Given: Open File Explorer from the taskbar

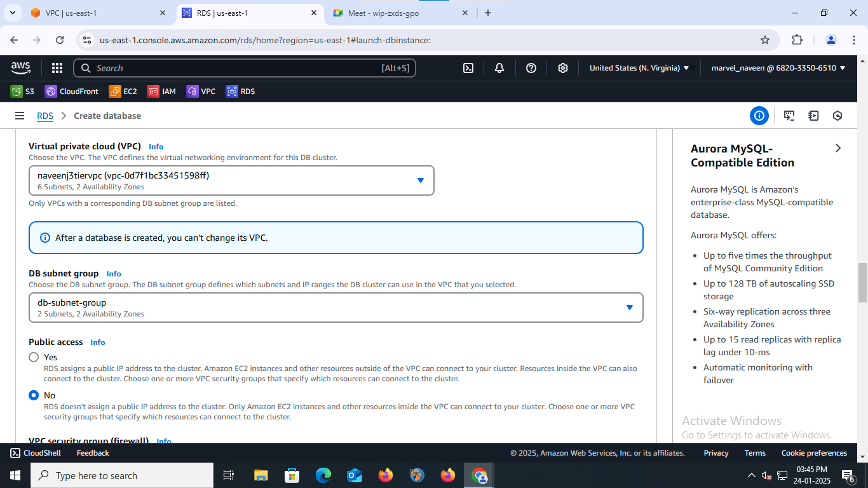Looking at the screenshot, I should (261, 475).
